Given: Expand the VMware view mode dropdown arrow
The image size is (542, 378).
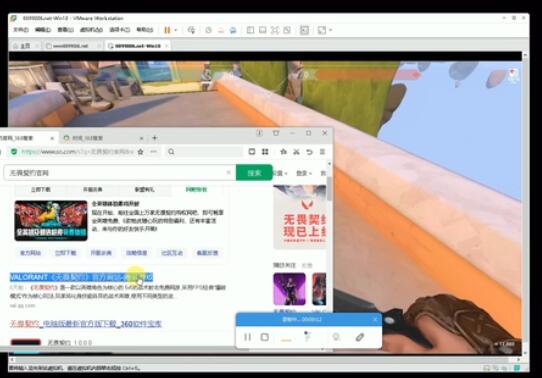Looking at the screenshot, I should [330, 30].
